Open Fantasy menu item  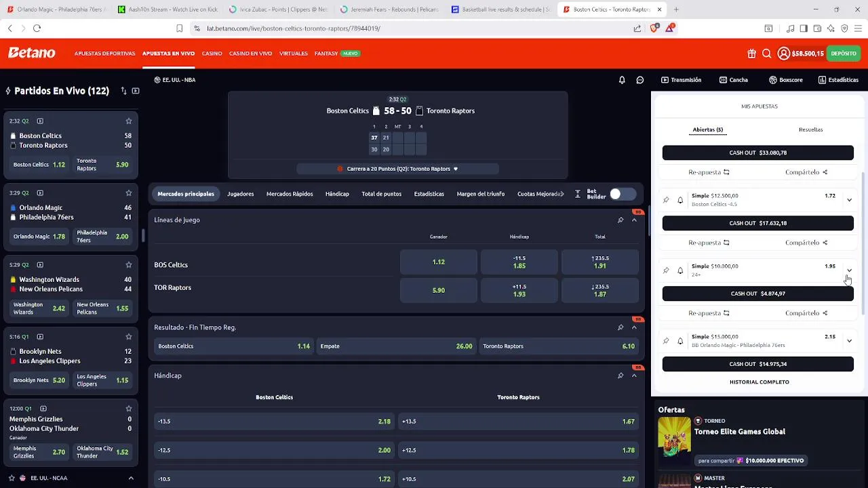click(326, 54)
